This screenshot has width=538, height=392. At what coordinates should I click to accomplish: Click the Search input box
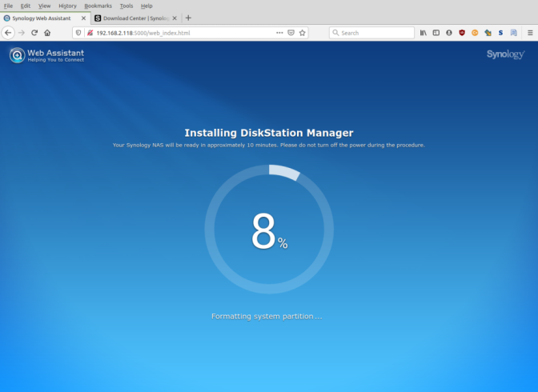[372, 33]
